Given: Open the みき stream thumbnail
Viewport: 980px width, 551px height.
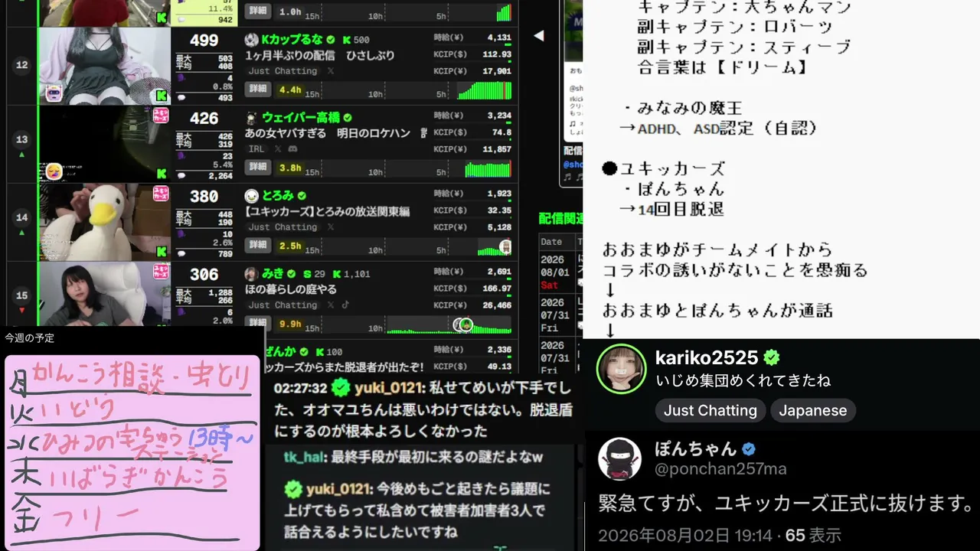Looking at the screenshot, I should click(x=104, y=295).
